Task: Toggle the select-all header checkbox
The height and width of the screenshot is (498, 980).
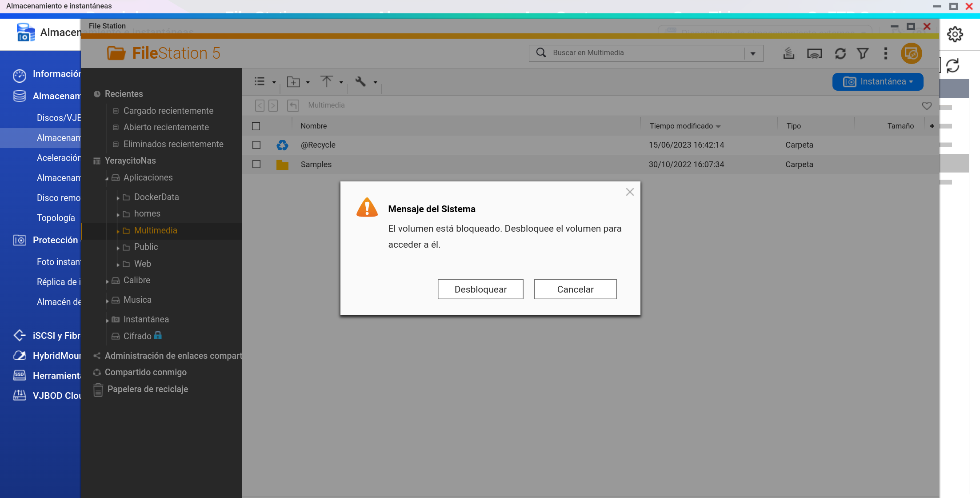Action: point(256,126)
